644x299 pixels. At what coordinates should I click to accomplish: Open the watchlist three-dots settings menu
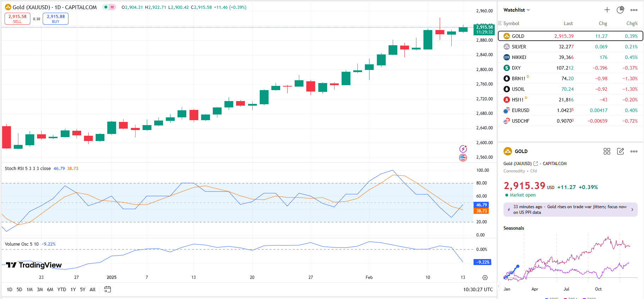click(634, 10)
